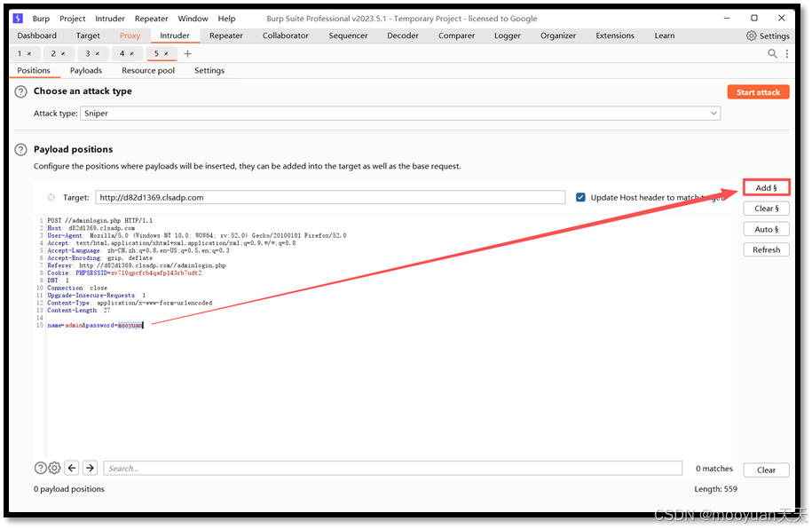
Task: Click the User-Agent header line
Action: 197,236
